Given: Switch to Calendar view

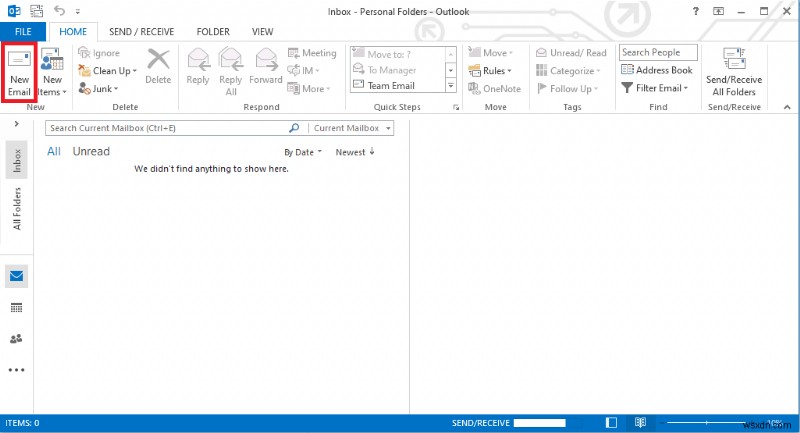Looking at the screenshot, I should (16, 308).
